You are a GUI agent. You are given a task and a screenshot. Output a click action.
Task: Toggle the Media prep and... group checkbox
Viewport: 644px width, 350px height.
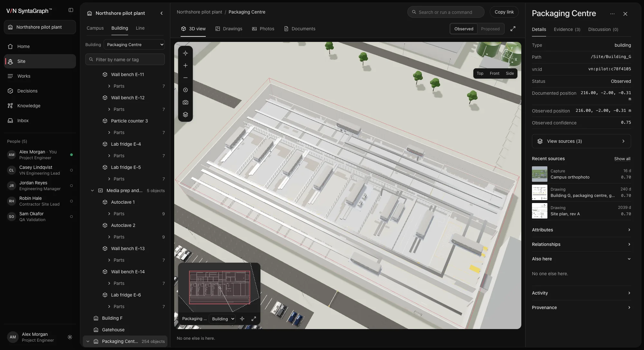[x=100, y=190]
